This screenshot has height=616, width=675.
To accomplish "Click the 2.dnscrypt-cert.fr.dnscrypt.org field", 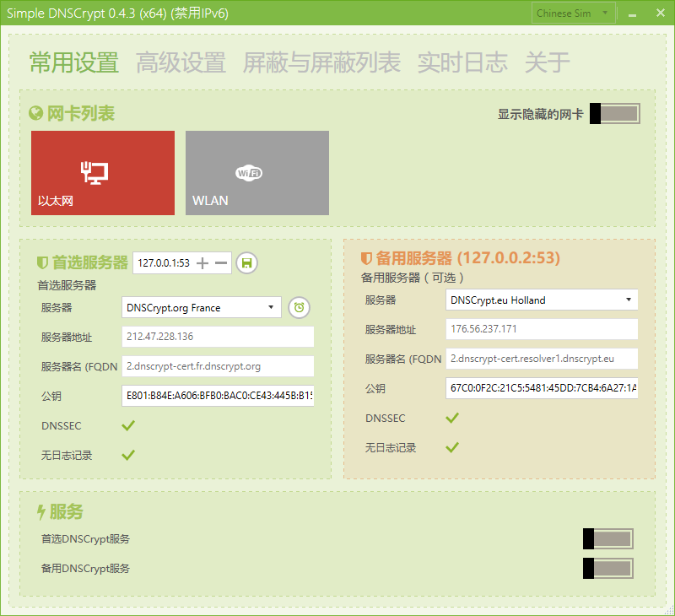I will pyautogui.click(x=218, y=366).
